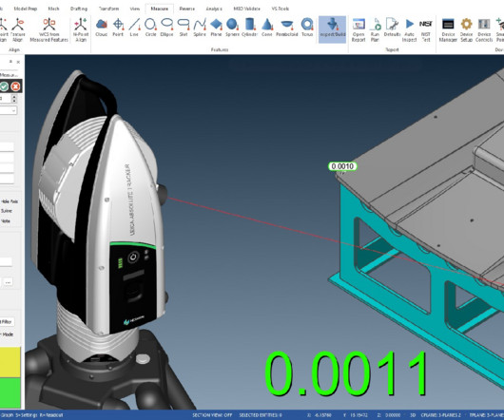This screenshot has height=420, width=504.
Task: Open the Device Manager
Action: point(448,30)
